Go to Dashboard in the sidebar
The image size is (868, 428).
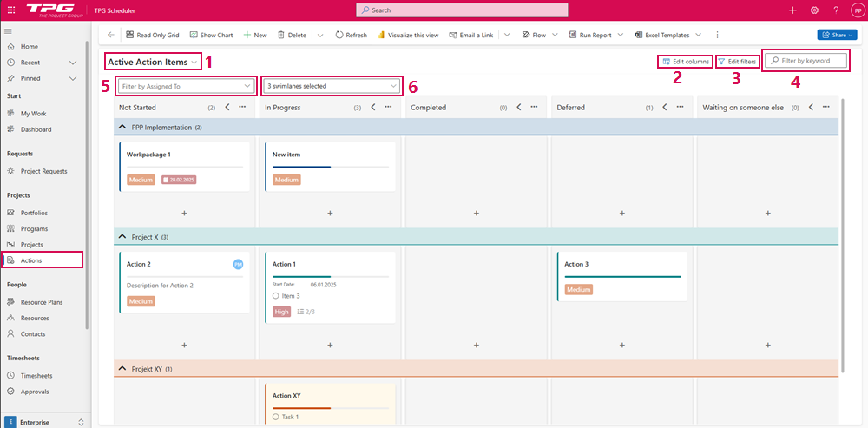[x=36, y=129]
